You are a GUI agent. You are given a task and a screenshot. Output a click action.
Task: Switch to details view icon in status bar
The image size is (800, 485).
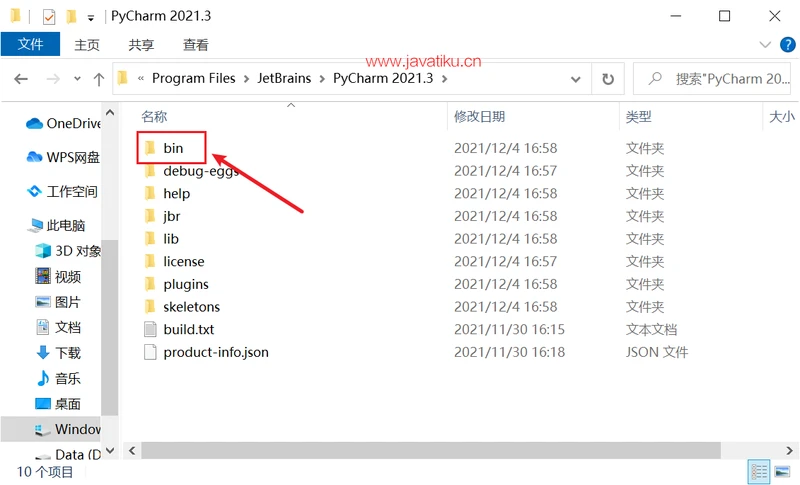pos(759,471)
